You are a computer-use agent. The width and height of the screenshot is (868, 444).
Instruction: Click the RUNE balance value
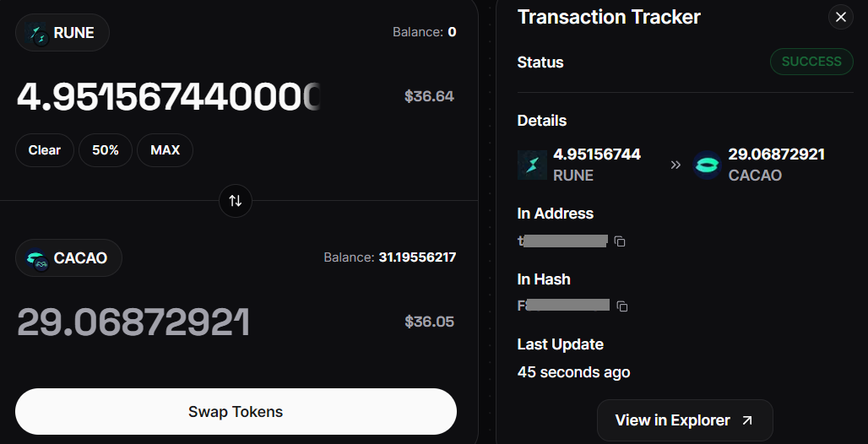[452, 32]
